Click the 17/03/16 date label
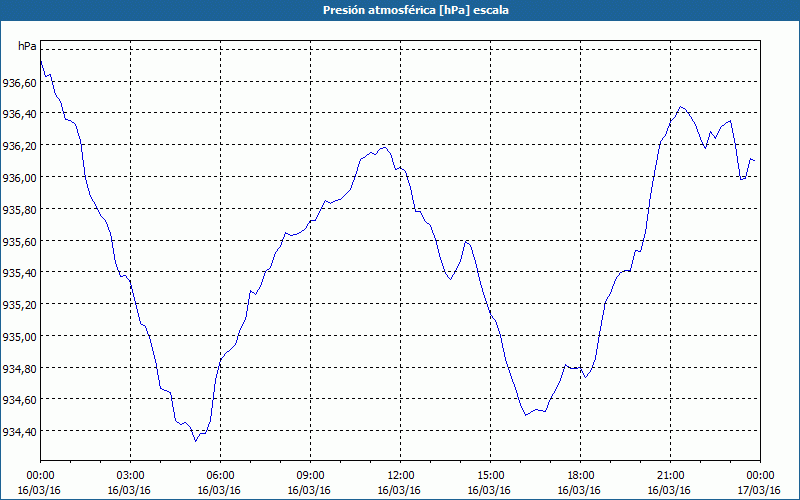The width and height of the screenshot is (800, 500). [759, 490]
